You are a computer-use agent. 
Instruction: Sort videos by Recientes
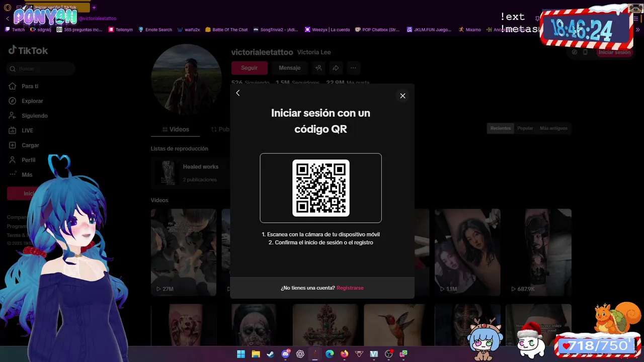tap(501, 128)
